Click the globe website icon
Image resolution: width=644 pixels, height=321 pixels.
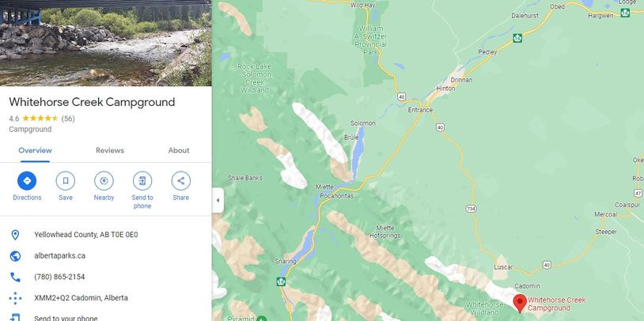(15, 256)
